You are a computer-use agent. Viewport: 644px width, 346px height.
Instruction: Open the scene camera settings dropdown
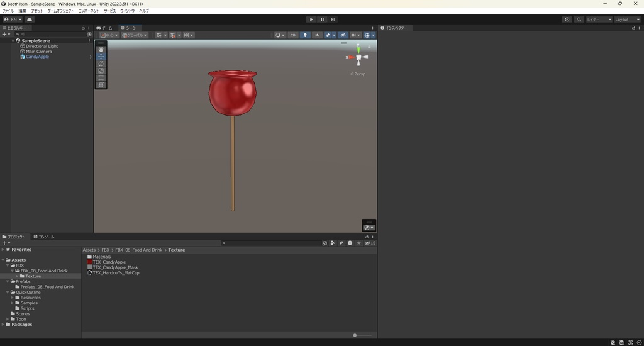tap(355, 35)
